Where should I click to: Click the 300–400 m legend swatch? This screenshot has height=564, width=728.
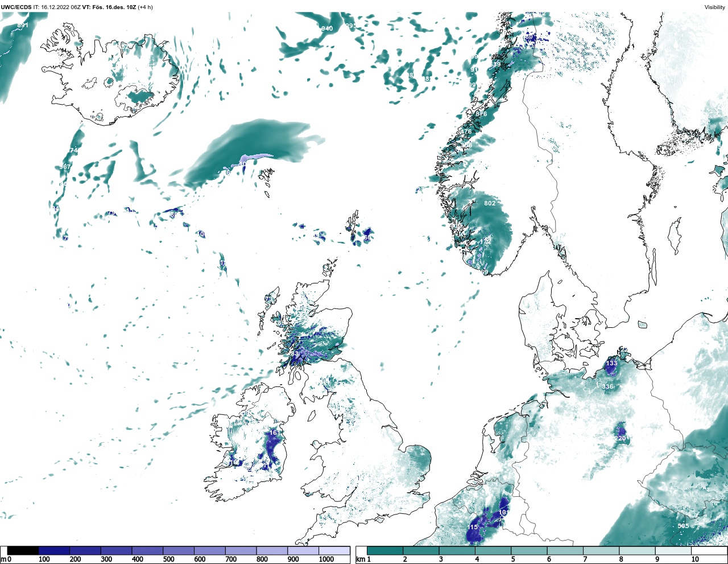point(117,551)
